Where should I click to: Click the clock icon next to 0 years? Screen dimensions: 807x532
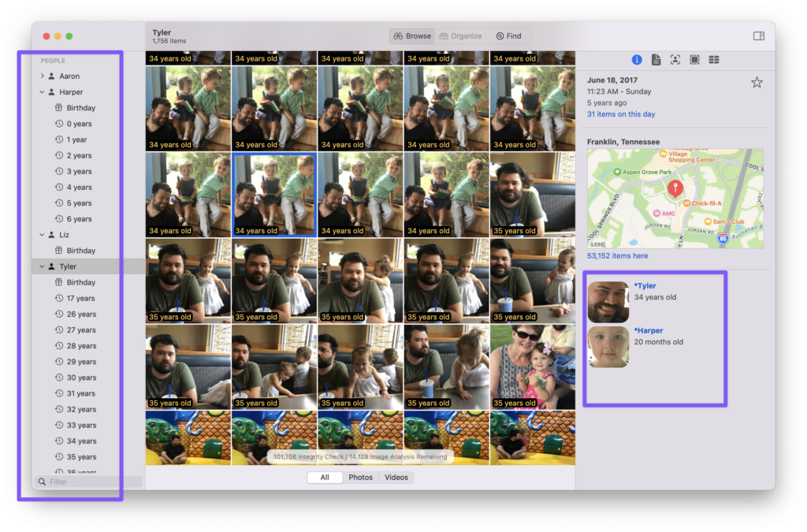coord(59,124)
